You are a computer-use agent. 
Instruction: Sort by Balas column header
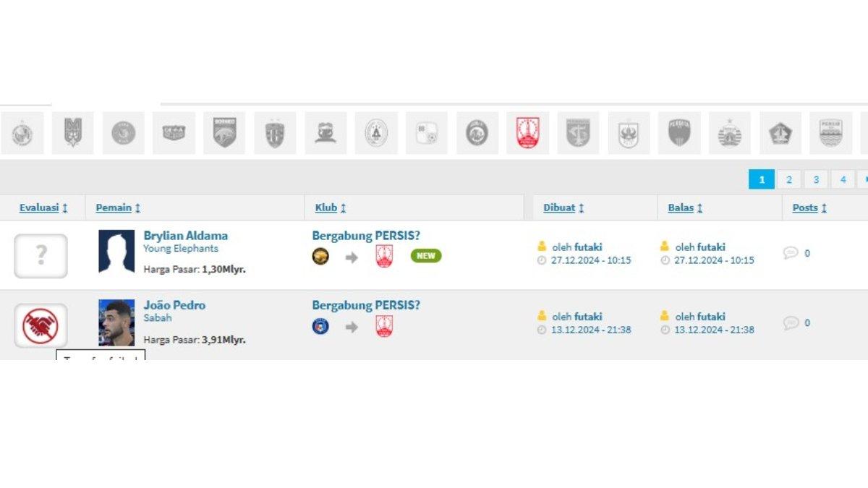(685, 208)
